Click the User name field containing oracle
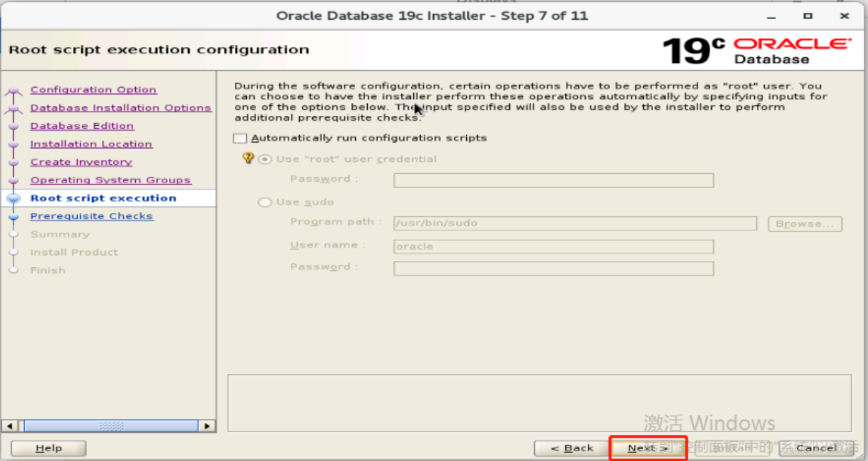The image size is (868, 461). click(x=553, y=247)
